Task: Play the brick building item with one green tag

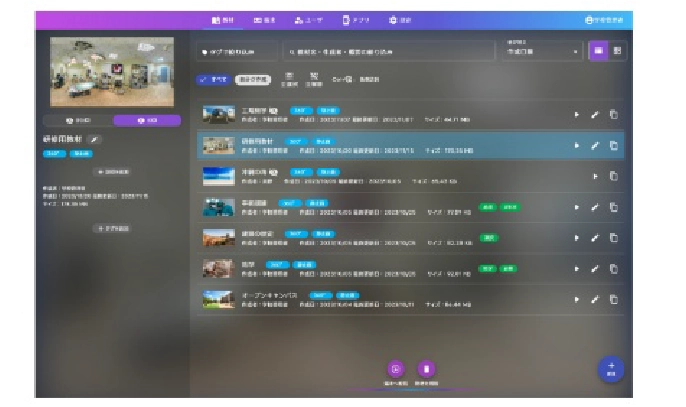Action: [x=577, y=238]
